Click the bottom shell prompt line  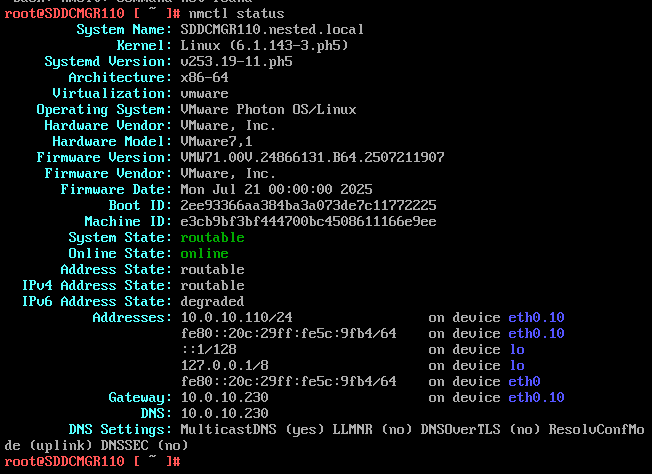coord(92,461)
